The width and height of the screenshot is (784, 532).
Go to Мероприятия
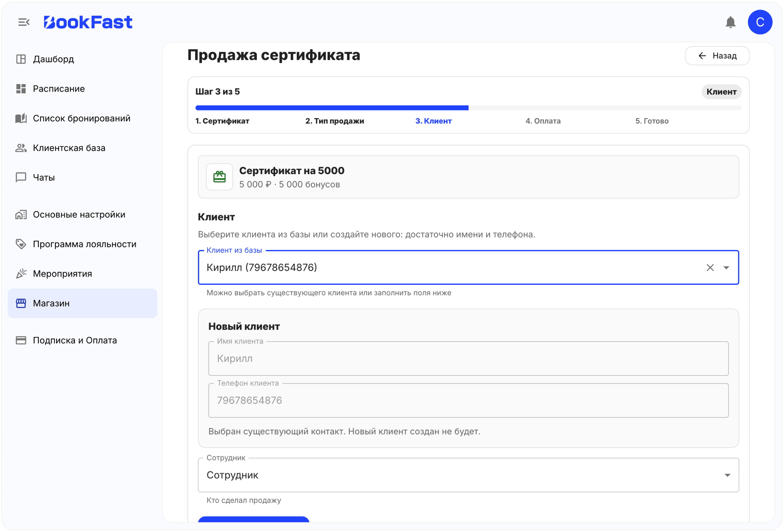(x=82, y=274)
